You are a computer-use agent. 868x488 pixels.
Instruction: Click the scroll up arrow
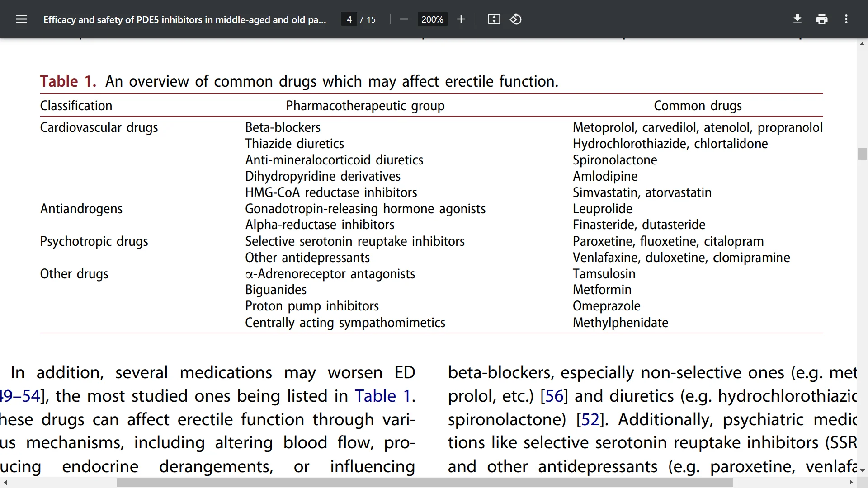point(862,44)
